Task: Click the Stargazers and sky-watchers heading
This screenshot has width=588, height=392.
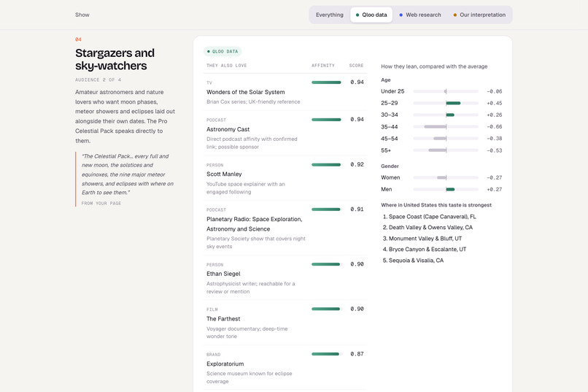Action: coord(115,59)
